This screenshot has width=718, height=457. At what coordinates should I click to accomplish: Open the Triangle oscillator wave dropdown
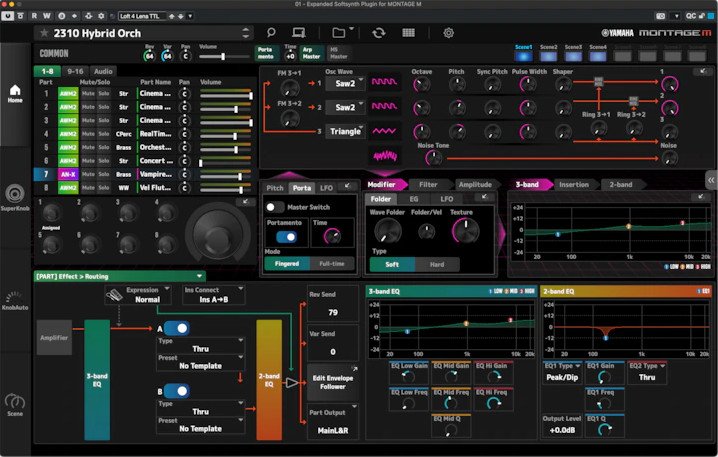tap(346, 131)
